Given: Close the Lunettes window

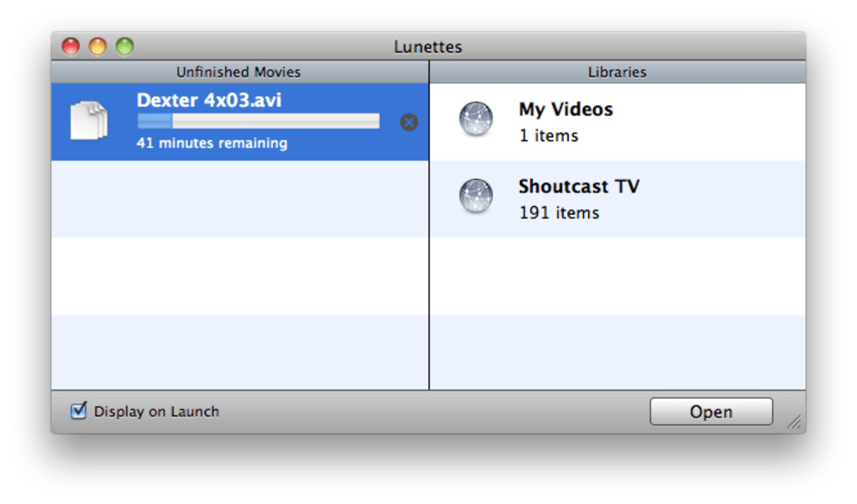Looking at the screenshot, I should pos(71,47).
